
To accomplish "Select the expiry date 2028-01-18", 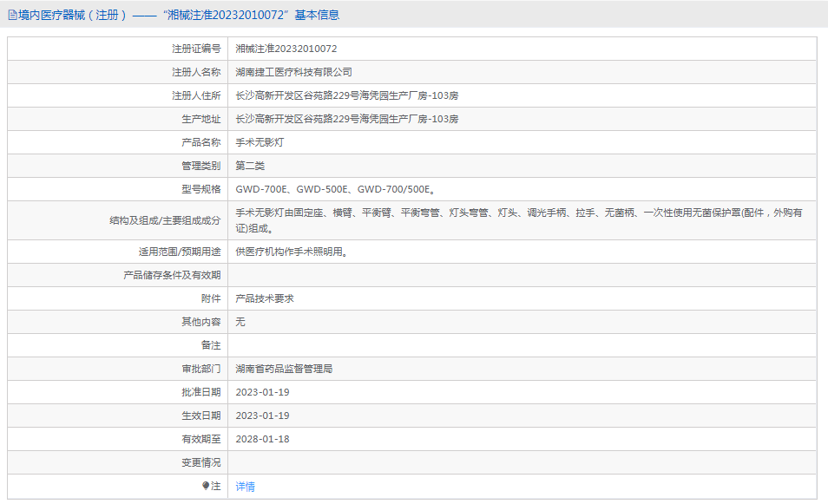I will click(x=262, y=439).
